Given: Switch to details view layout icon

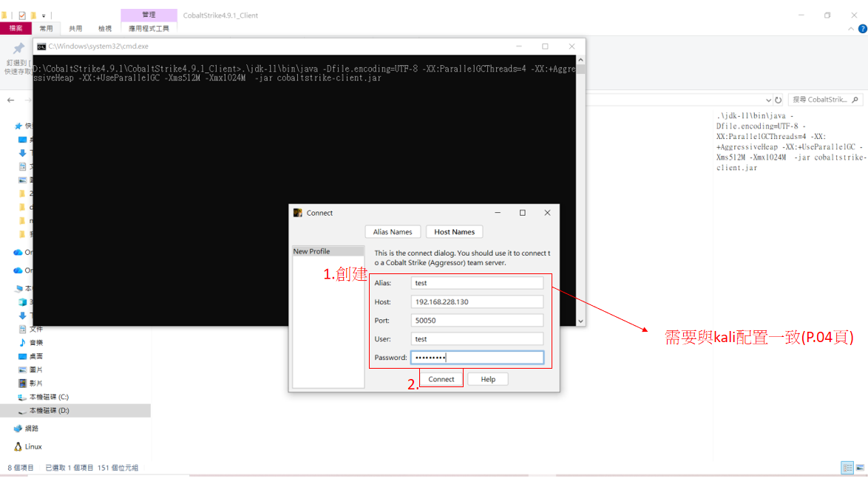Looking at the screenshot, I should pos(847,468).
